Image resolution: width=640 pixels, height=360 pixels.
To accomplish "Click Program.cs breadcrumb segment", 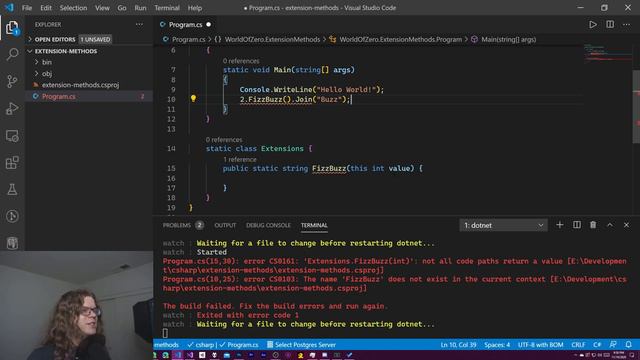I will click(x=188, y=40).
